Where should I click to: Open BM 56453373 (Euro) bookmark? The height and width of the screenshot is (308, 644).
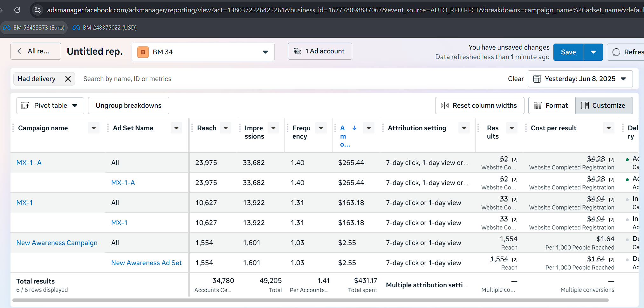tap(34, 28)
